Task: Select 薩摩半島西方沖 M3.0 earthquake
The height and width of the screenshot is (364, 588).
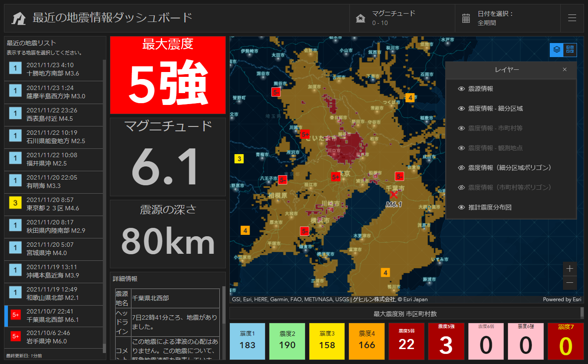Action: click(x=54, y=93)
